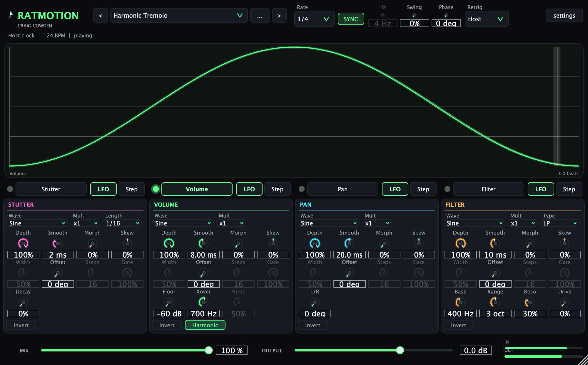Screen dimensions: 588x365
Task: Click the Mix 100 % value field
Action: pos(232,350)
